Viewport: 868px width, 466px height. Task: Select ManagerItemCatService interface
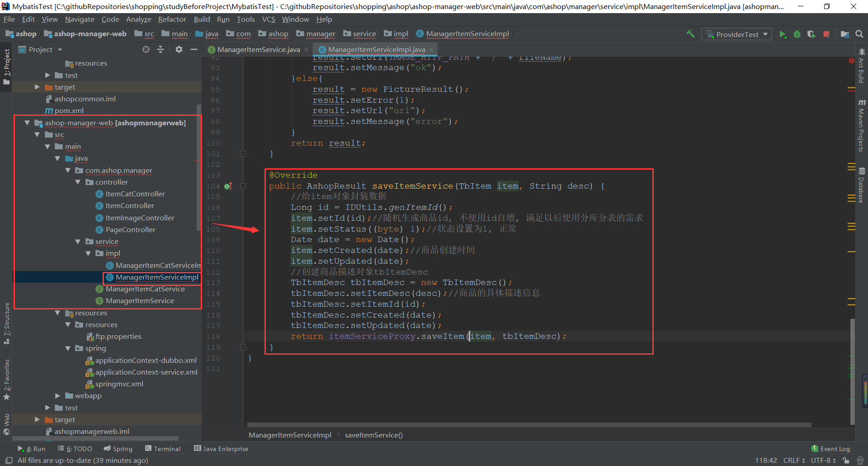click(x=145, y=289)
